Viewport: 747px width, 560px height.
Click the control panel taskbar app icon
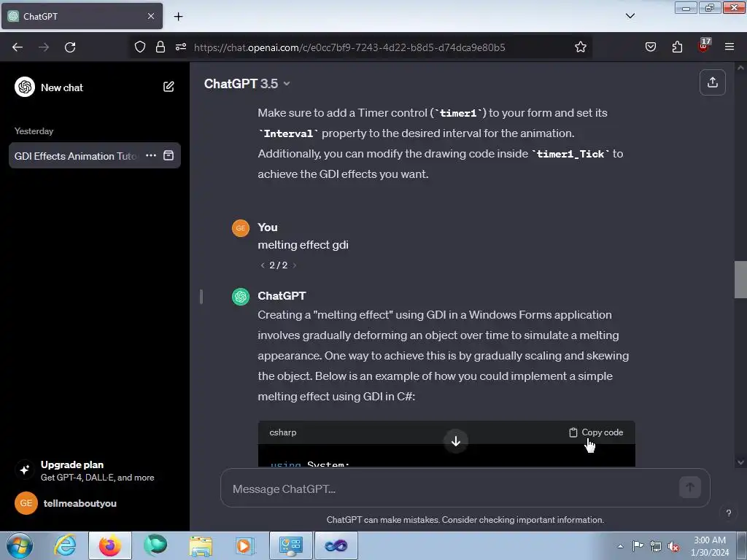tap(291, 545)
